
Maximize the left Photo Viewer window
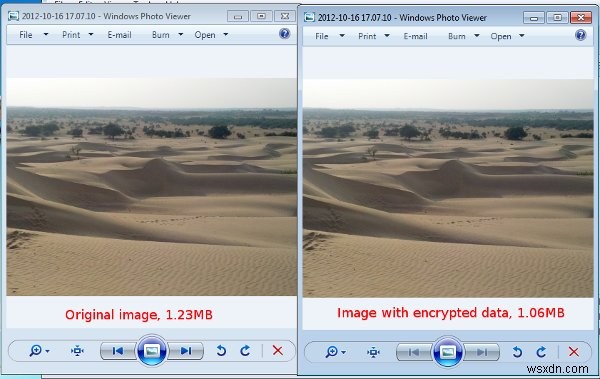coord(261,16)
